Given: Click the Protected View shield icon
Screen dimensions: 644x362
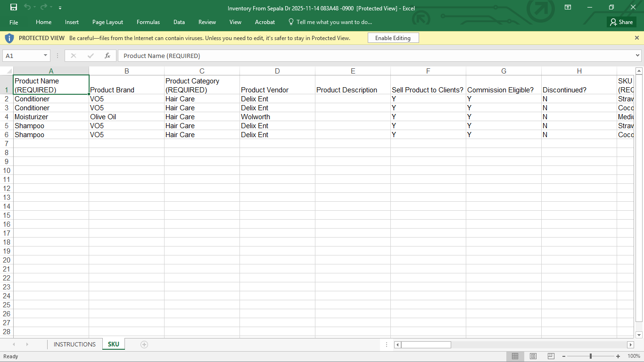Looking at the screenshot, I should click(x=9, y=38).
